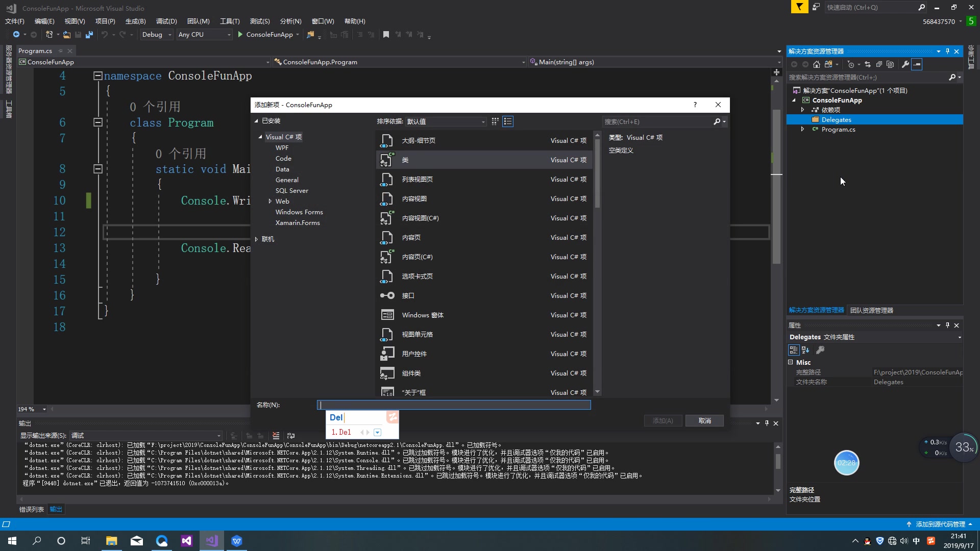Select WPF category in dialog tree
The width and height of the screenshot is (980, 551).
coord(282,147)
